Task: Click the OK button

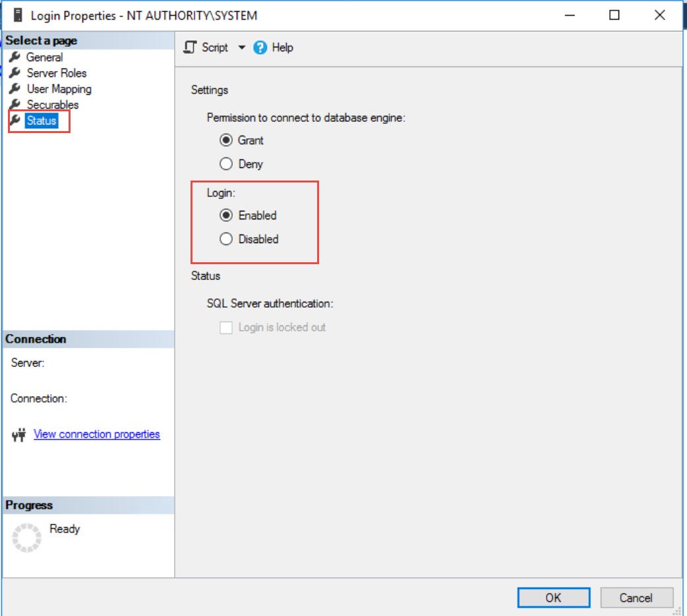Action: (x=554, y=598)
